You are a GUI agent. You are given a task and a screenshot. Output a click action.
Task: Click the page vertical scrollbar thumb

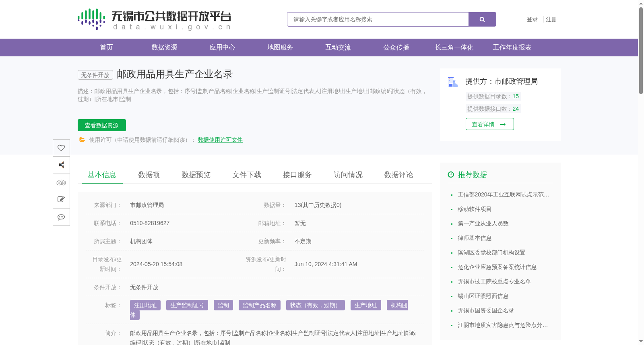pyautogui.click(x=641, y=50)
